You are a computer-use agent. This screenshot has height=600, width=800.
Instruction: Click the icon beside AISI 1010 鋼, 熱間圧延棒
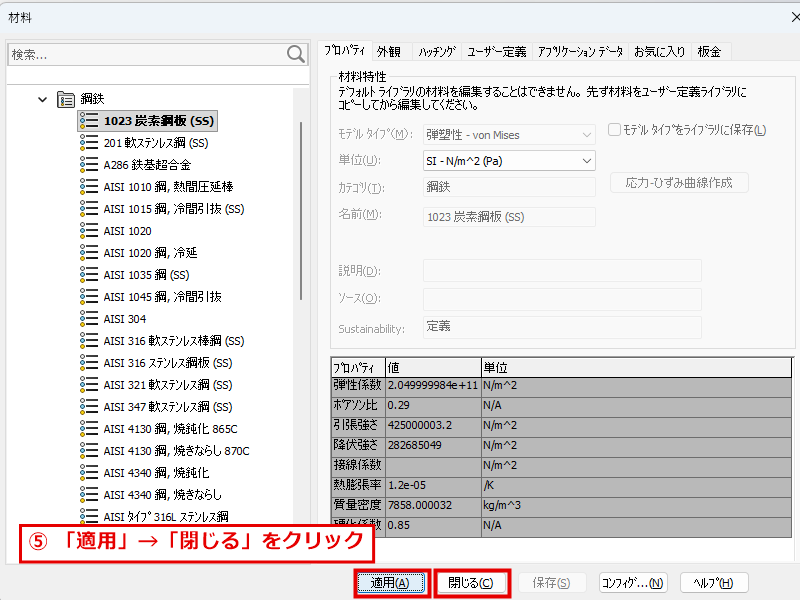pyautogui.click(x=89, y=187)
